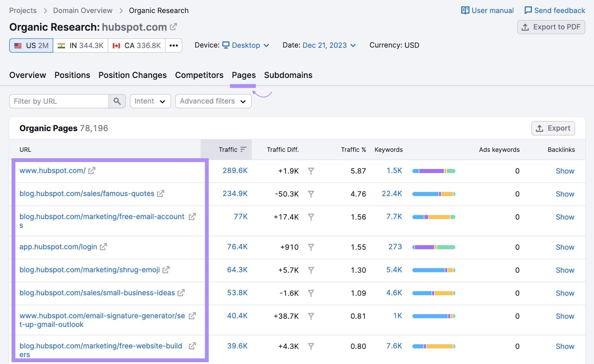Click the sort icon in the Traffic column header
Image resolution: width=594 pixels, height=364 pixels.
[x=243, y=149]
